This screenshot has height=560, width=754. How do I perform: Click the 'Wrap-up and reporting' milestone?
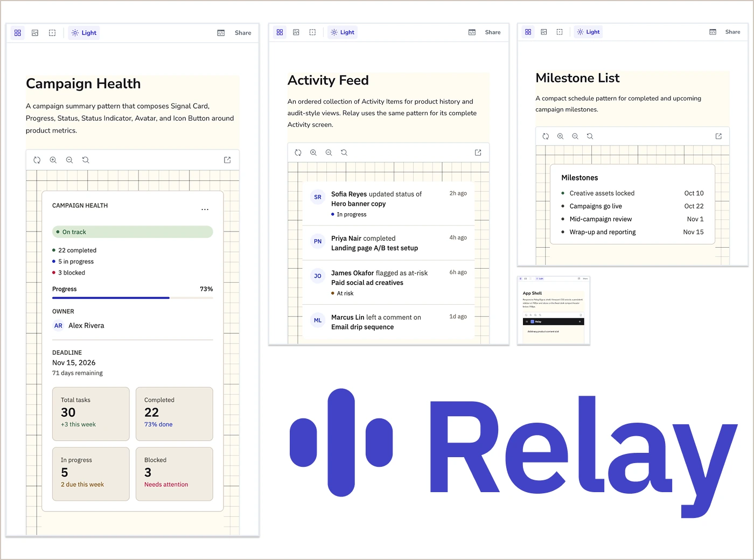(x=633, y=232)
